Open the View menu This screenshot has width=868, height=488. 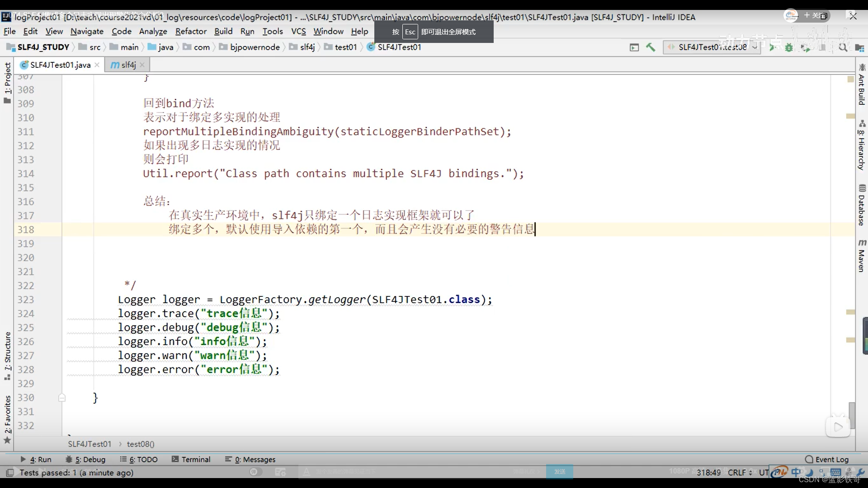pos(54,31)
